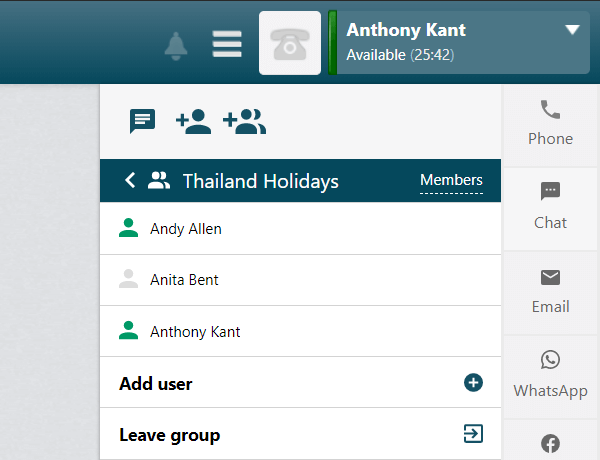The width and height of the screenshot is (600, 460).
Task: Open the Facebook channel icon
Action: coord(550,444)
